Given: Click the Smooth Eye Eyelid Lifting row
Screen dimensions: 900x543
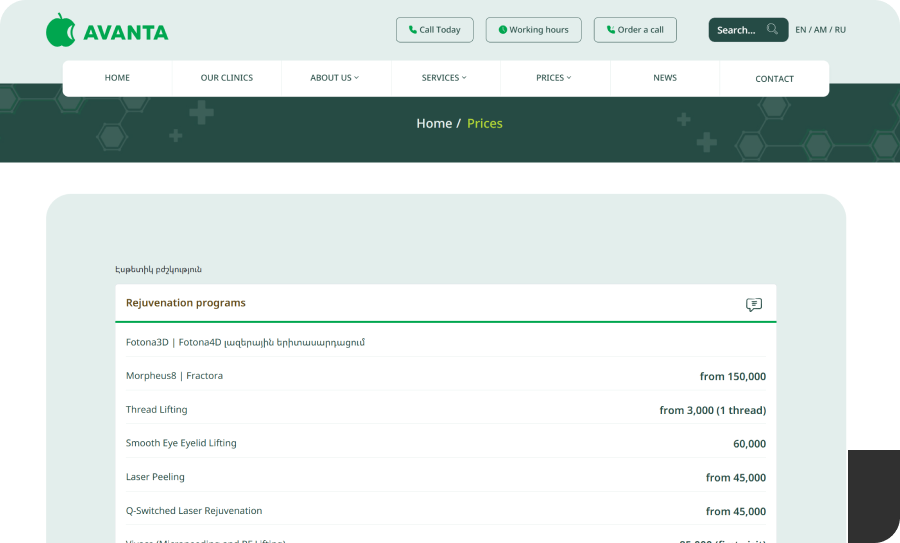Looking at the screenshot, I should [445, 443].
